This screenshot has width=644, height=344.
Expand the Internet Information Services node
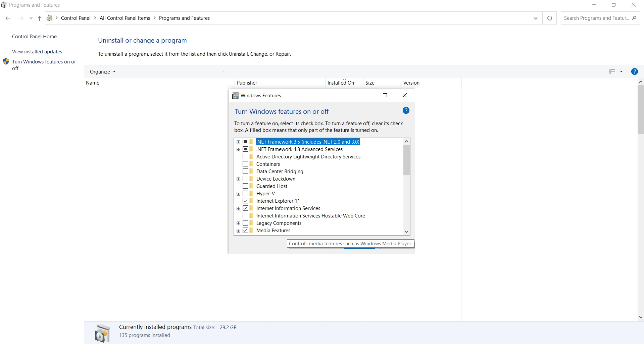pos(238,208)
